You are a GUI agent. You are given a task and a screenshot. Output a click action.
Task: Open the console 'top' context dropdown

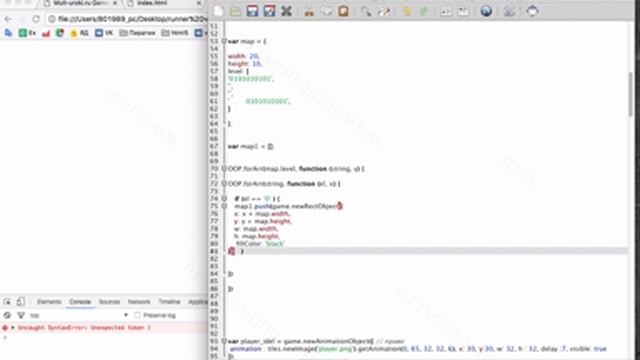click(79, 315)
